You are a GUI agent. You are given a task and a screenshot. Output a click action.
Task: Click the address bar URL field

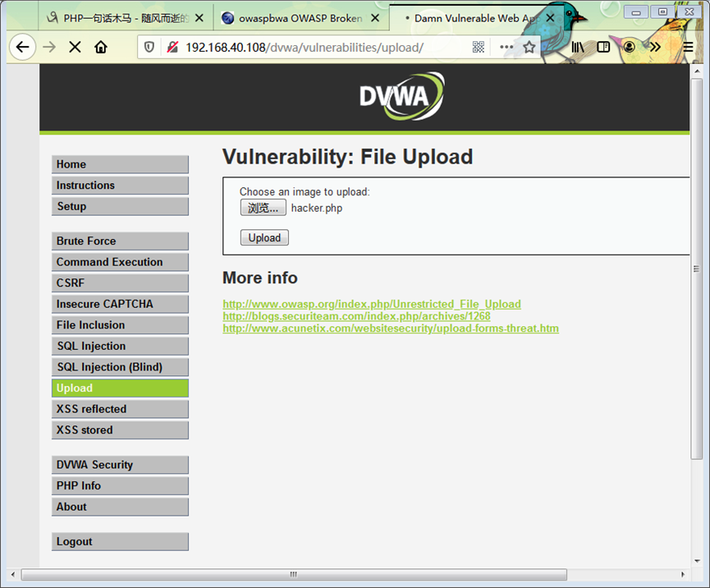[305, 47]
